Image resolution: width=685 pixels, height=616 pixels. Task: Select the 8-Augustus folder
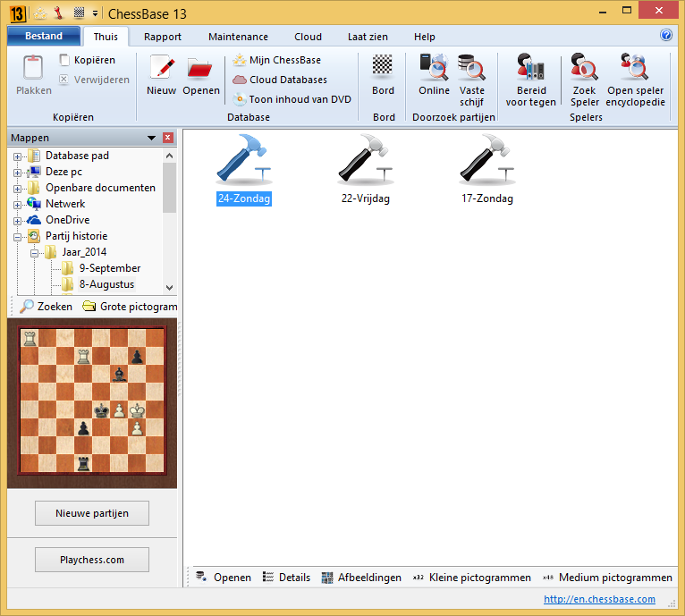pyautogui.click(x=106, y=284)
